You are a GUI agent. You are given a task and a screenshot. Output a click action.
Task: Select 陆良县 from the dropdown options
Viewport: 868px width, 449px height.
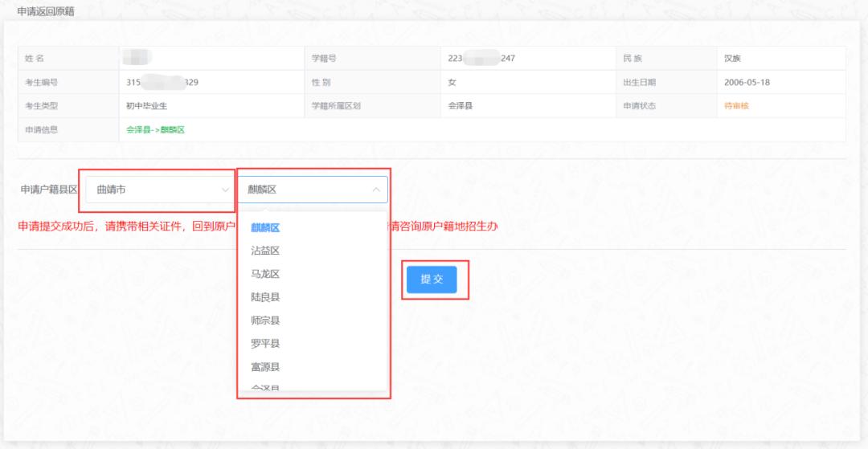[x=264, y=297]
